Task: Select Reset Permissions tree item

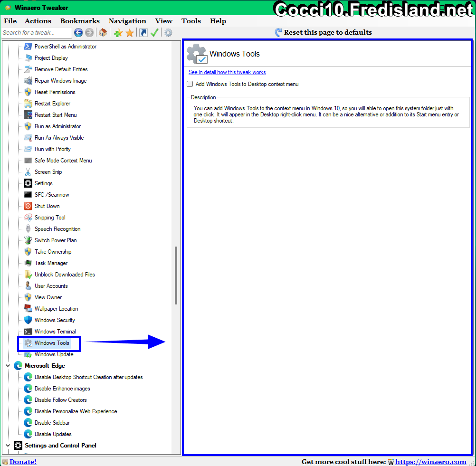Action: [55, 92]
